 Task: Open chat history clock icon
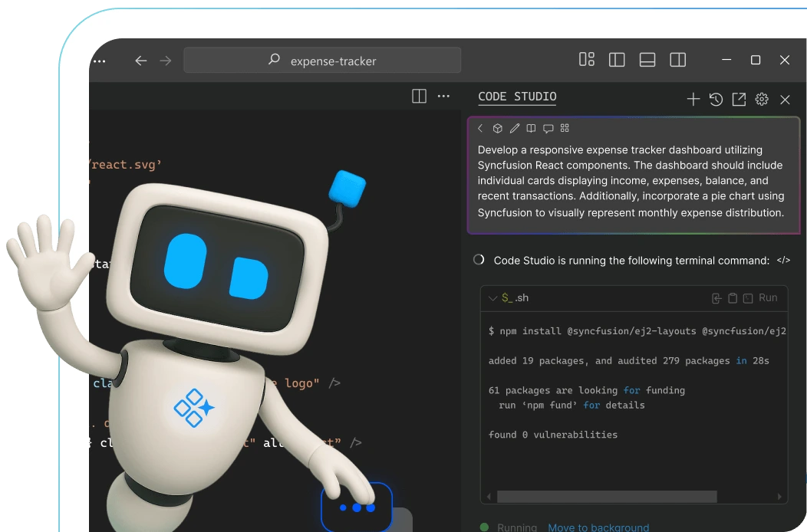pyautogui.click(x=716, y=100)
